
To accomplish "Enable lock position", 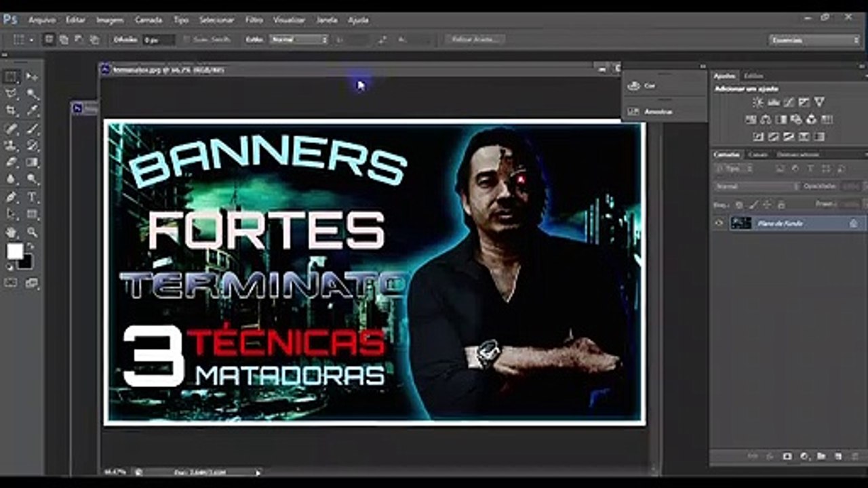I will (x=767, y=204).
